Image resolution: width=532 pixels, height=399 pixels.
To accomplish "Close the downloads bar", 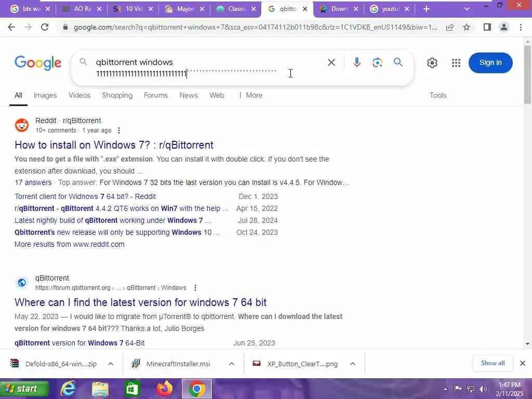I will tap(523, 363).
